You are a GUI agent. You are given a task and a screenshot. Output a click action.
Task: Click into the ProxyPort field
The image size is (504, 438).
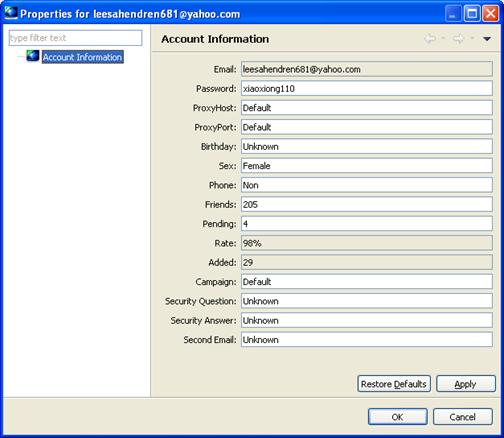click(x=367, y=127)
